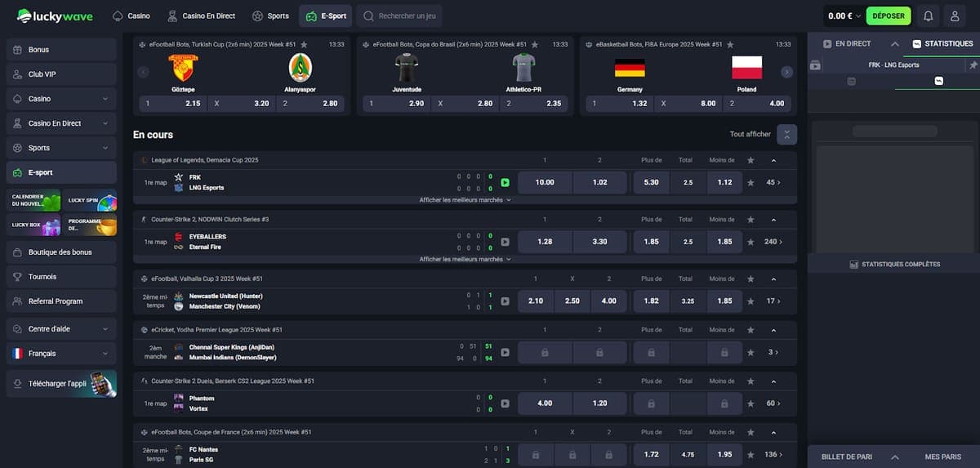Screen dimensions: 980x468
Task: Select the active stats sub-tab icon
Action: tap(938, 81)
